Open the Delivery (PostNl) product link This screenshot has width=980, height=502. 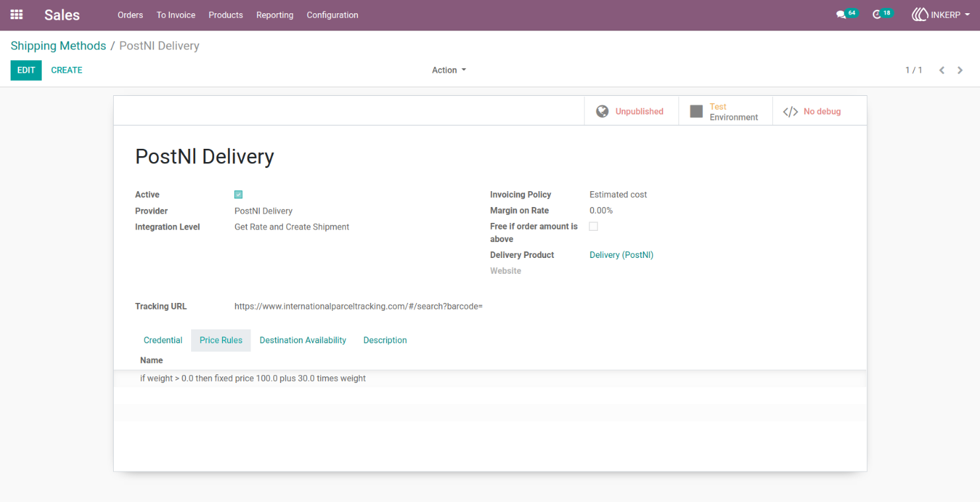point(621,255)
